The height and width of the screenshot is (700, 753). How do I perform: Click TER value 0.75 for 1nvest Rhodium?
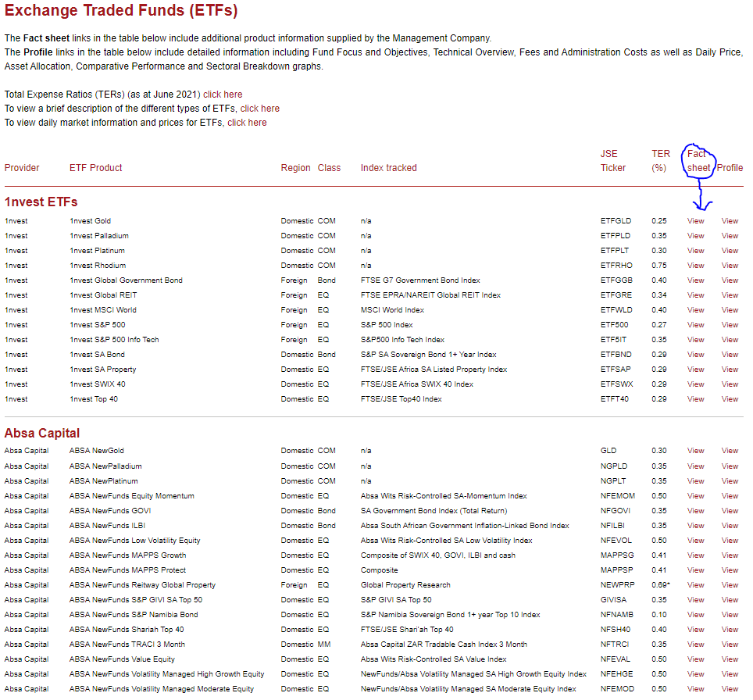coord(659,266)
